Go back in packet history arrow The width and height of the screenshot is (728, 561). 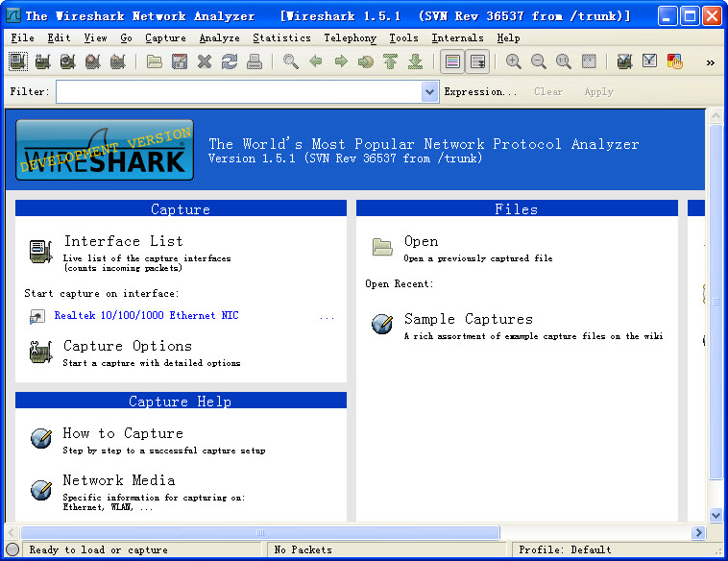316,61
